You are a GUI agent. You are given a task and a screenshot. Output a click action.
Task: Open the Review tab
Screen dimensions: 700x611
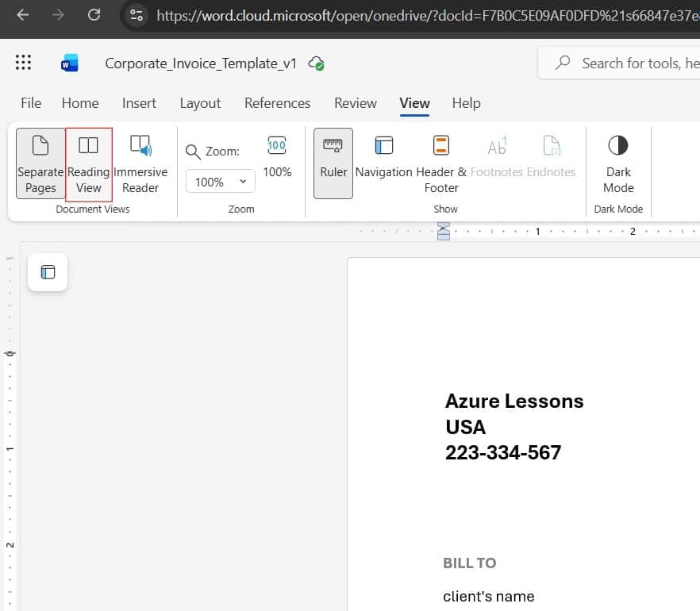click(x=356, y=103)
